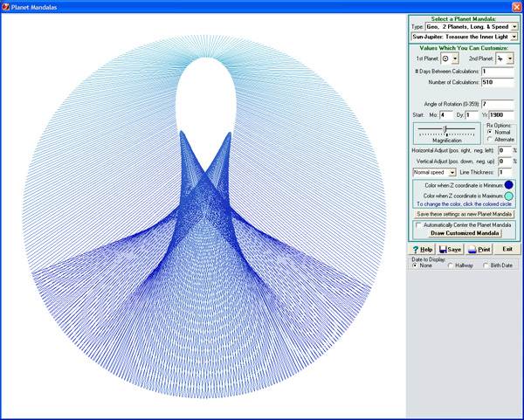Image resolution: width=524 pixels, height=420 pixels.
Task: Open the Normal speed dropdown
Action: (452, 173)
